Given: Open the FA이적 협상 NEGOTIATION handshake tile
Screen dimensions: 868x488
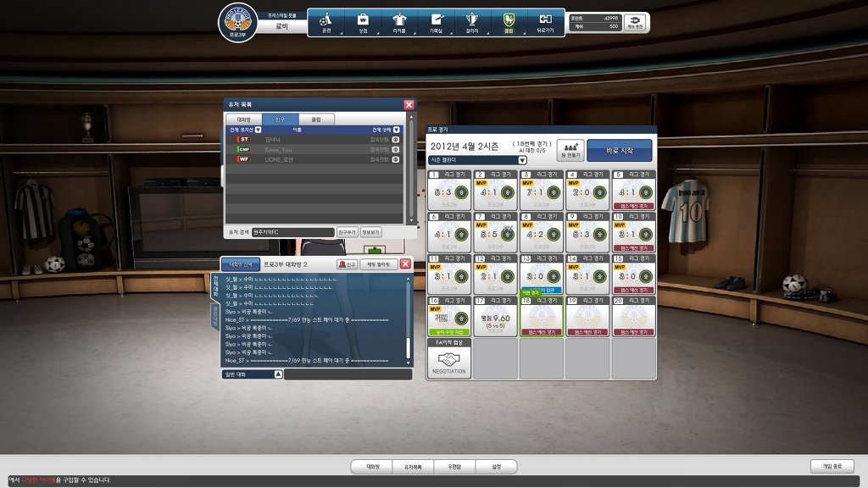Looking at the screenshot, I should click(450, 363).
